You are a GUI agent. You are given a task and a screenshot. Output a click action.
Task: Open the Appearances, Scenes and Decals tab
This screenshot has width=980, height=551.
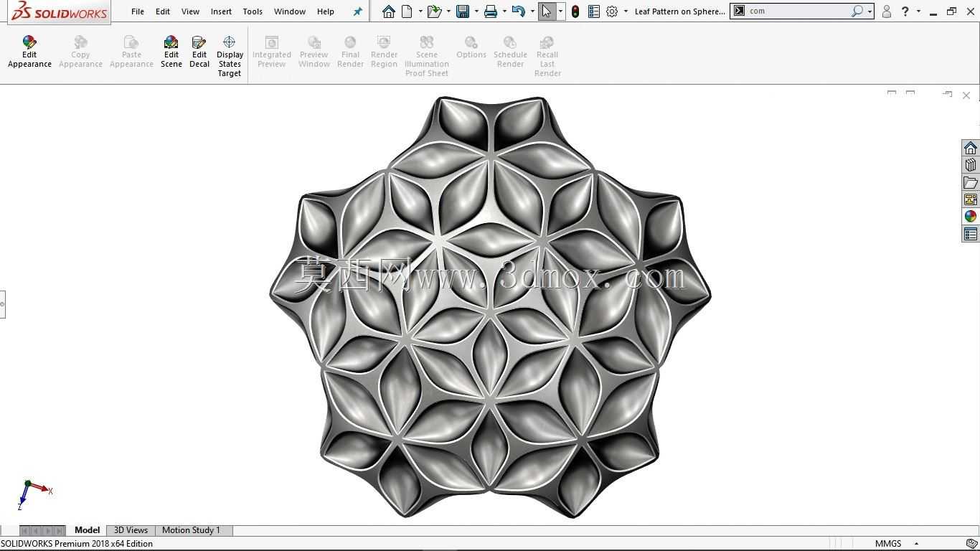tap(971, 217)
